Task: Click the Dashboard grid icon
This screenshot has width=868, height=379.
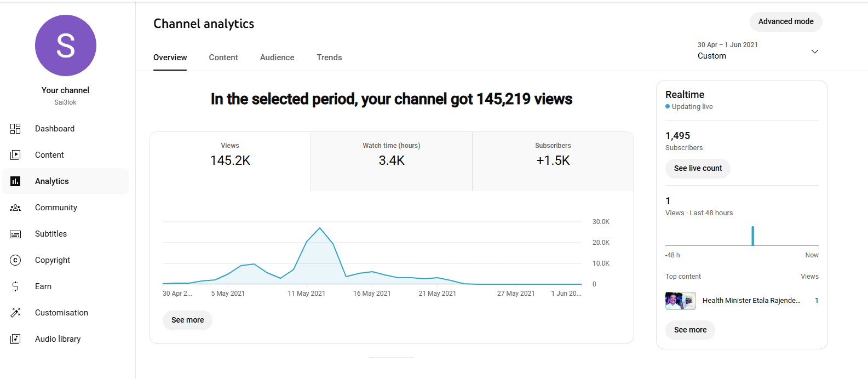Action: [x=15, y=129]
